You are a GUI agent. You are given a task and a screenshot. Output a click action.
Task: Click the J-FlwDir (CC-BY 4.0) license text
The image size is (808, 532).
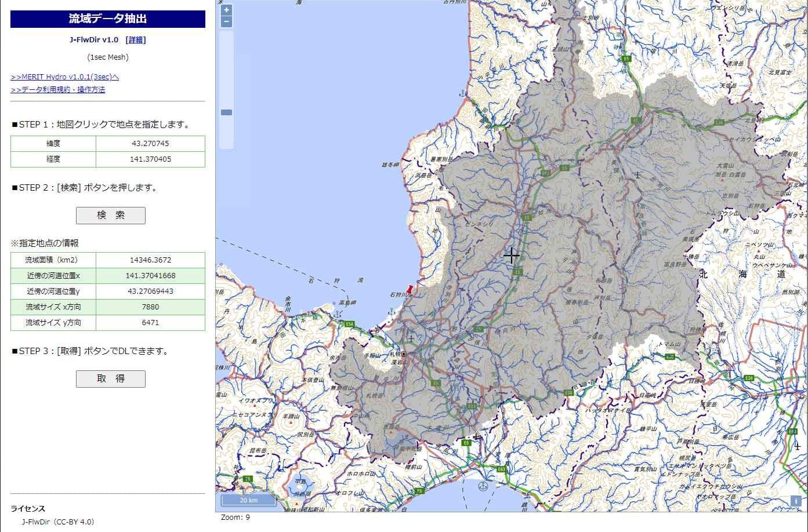pyautogui.click(x=58, y=522)
